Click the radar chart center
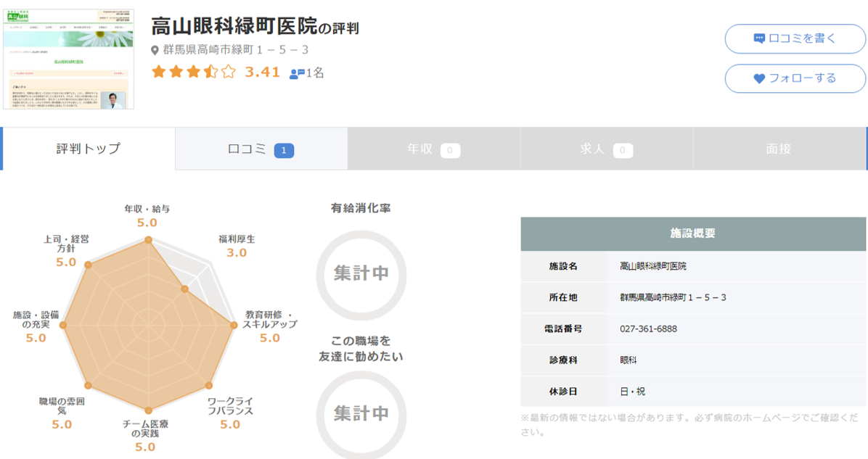This screenshot has width=868, height=459. coord(148,326)
